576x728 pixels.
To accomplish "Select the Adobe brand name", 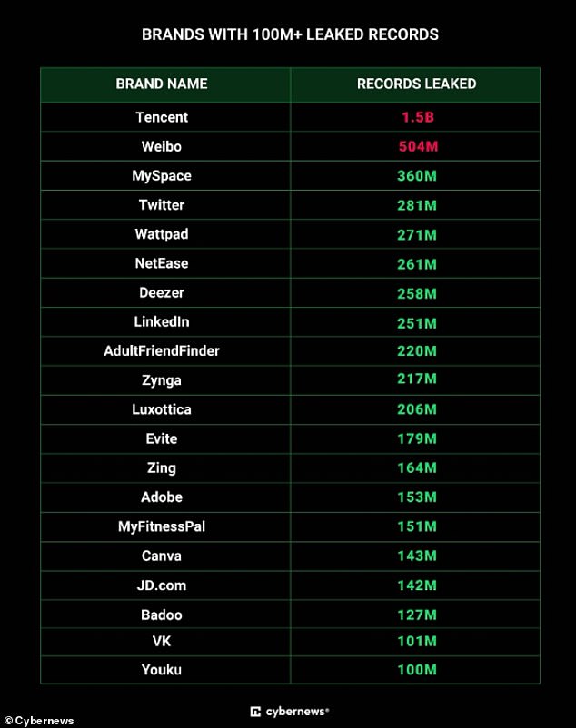I will (162, 497).
